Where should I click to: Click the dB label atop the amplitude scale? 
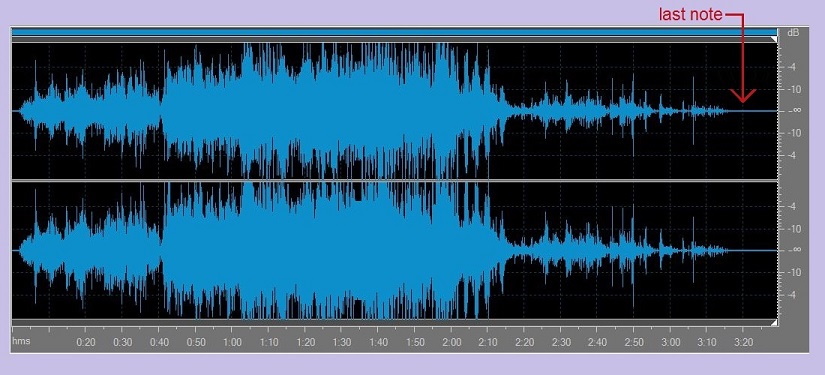click(793, 33)
